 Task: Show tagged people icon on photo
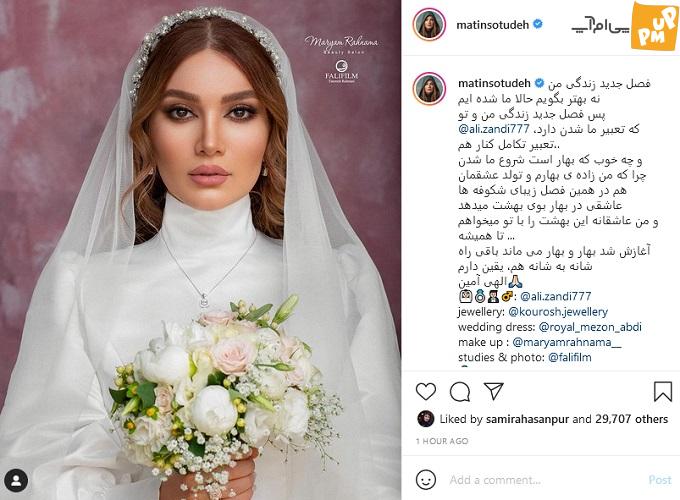pos(16,480)
